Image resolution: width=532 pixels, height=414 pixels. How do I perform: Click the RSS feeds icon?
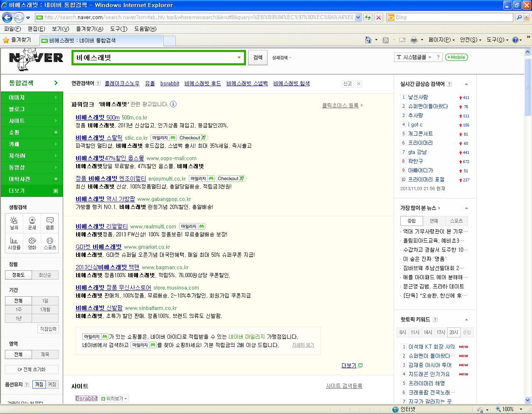click(386, 40)
